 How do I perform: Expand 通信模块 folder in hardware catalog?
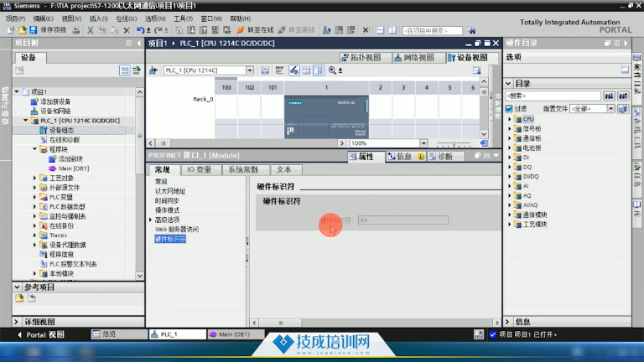(x=510, y=215)
